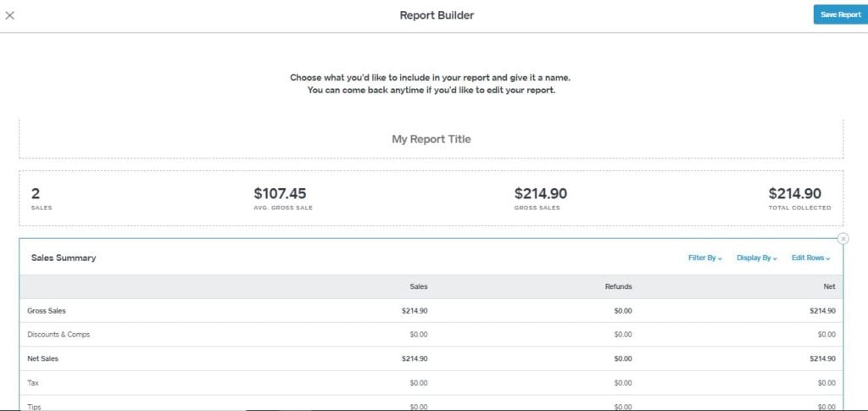
Task: Select the Sales count summary tile
Action: point(42,198)
